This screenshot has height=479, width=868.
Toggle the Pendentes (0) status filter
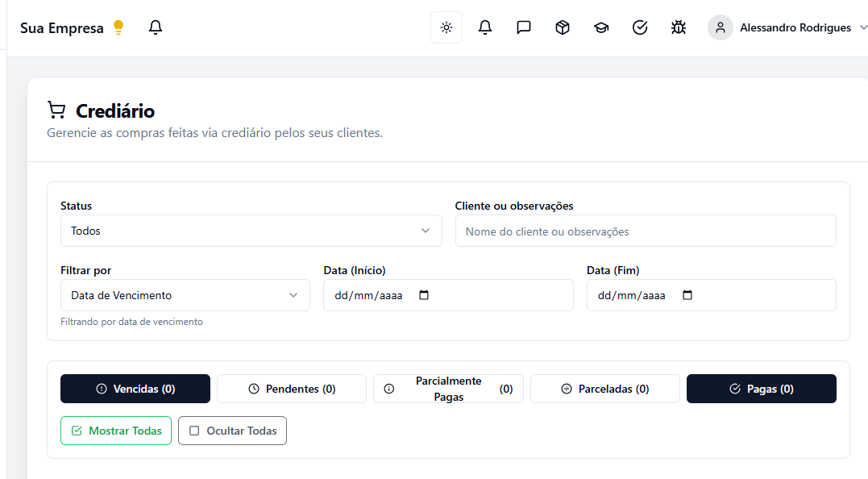(x=291, y=388)
